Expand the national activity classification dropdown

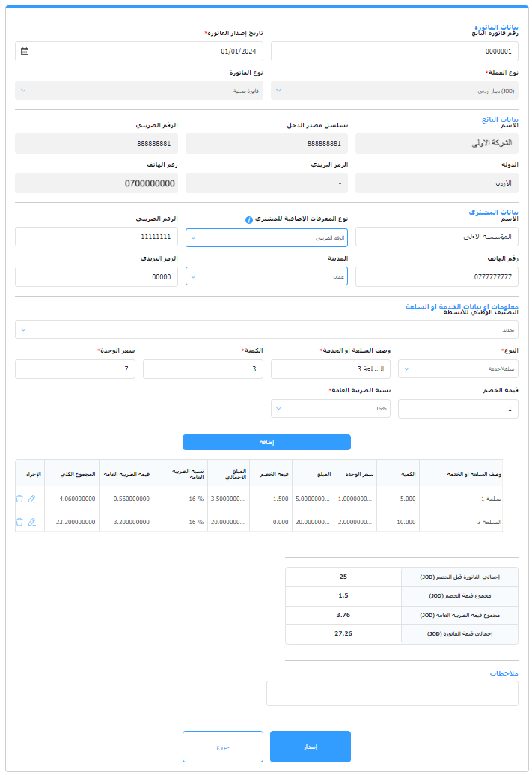click(x=266, y=329)
